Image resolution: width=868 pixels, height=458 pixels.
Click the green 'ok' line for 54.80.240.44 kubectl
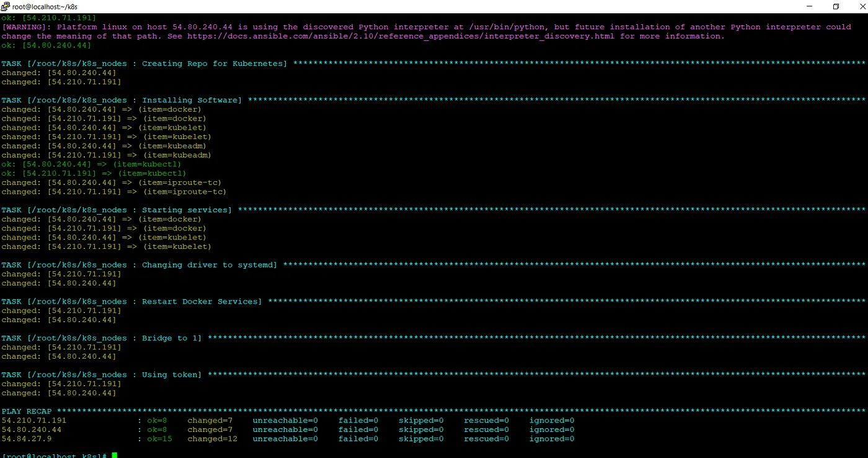click(91, 164)
